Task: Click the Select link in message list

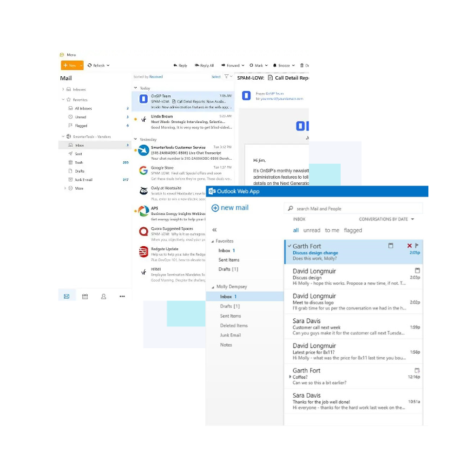Action: click(216, 77)
